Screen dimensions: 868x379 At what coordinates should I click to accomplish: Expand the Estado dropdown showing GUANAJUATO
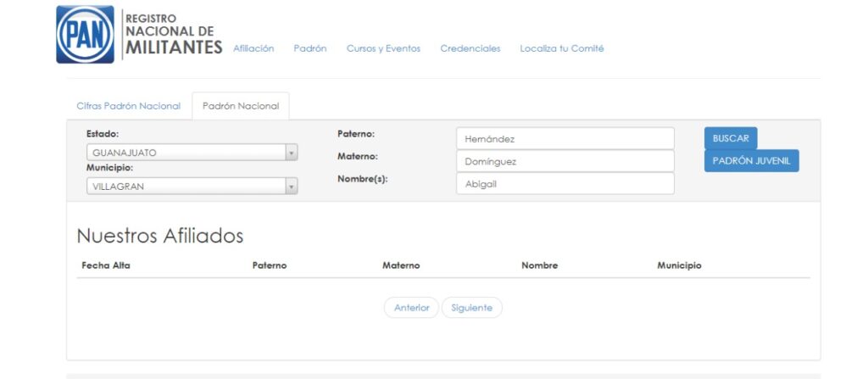point(192,153)
